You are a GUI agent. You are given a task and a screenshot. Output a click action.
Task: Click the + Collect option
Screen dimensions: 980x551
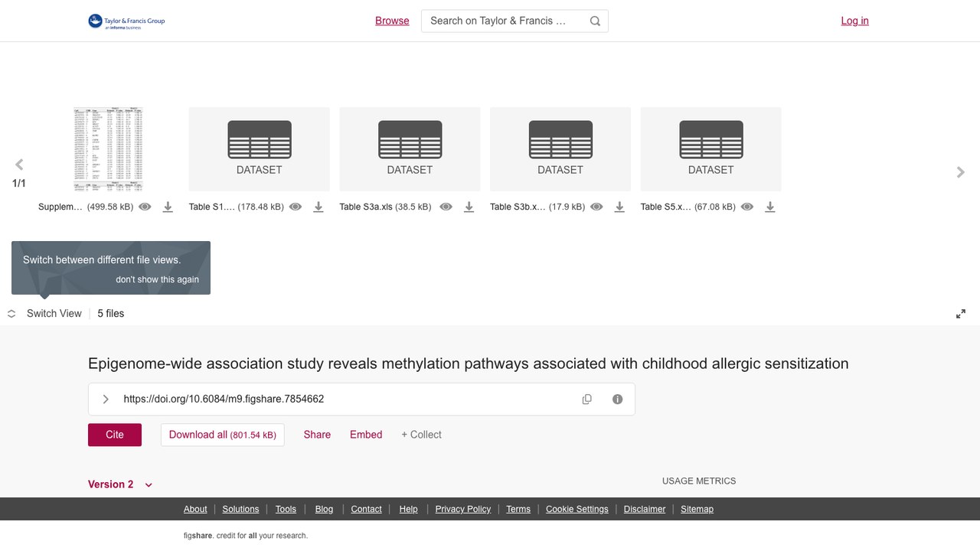tap(421, 435)
